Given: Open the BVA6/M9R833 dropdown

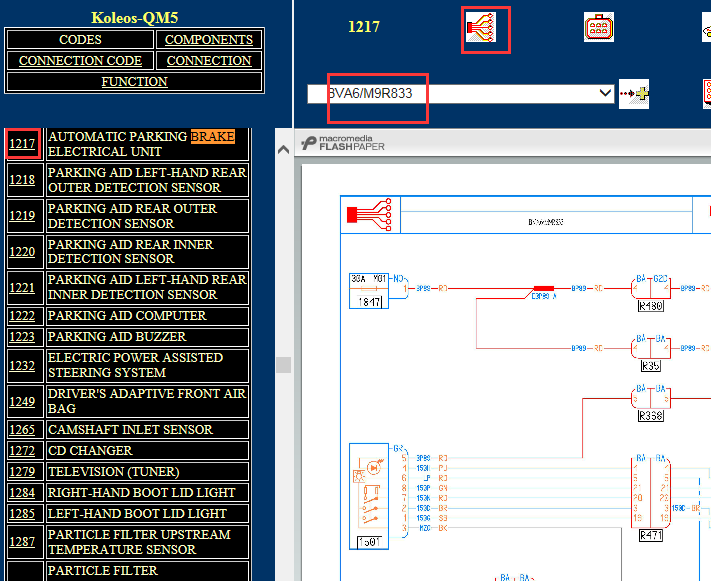Looking at the screenshot, I should (460, 93).
